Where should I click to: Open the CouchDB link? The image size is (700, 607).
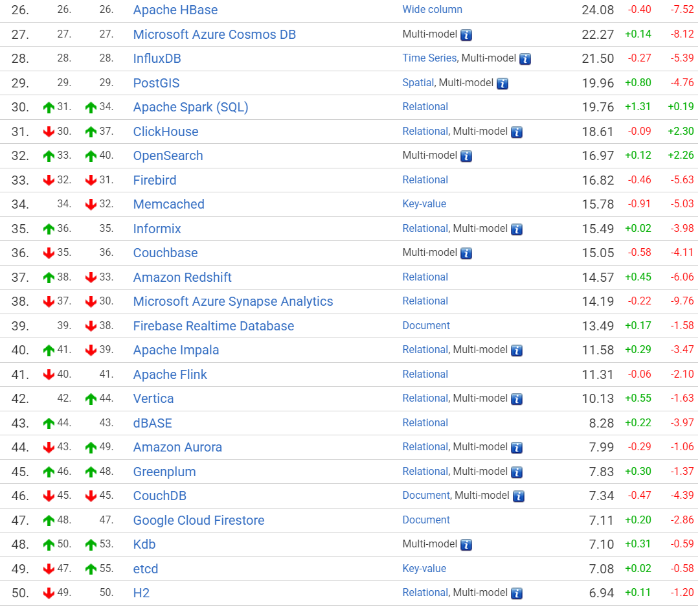159,496
